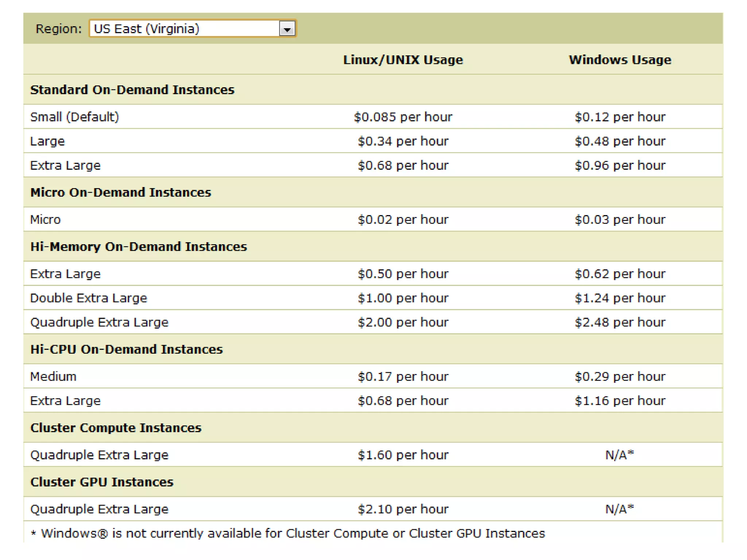The height and width of the screenshot is (560, 747).
Task: Select the Cluster GPU Instances heading
Action: click(102, 482)
